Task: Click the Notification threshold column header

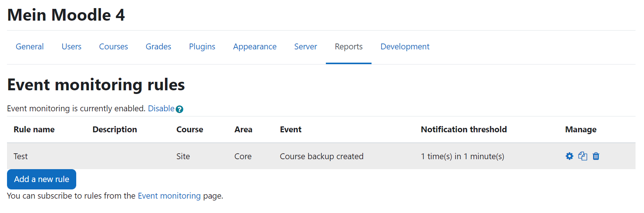Action: click(x=464, y=129)
